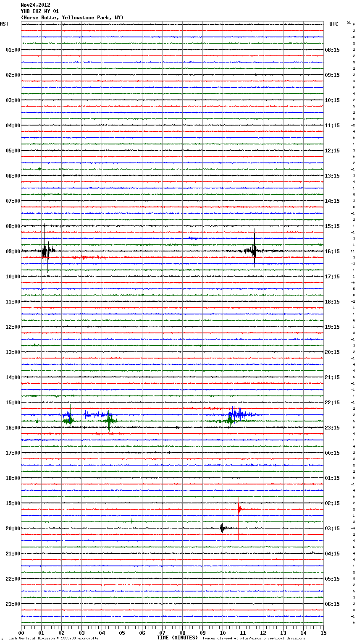
Task: Click the black burst near minute 1 at 09:00
Action: [x=45, y=251]
